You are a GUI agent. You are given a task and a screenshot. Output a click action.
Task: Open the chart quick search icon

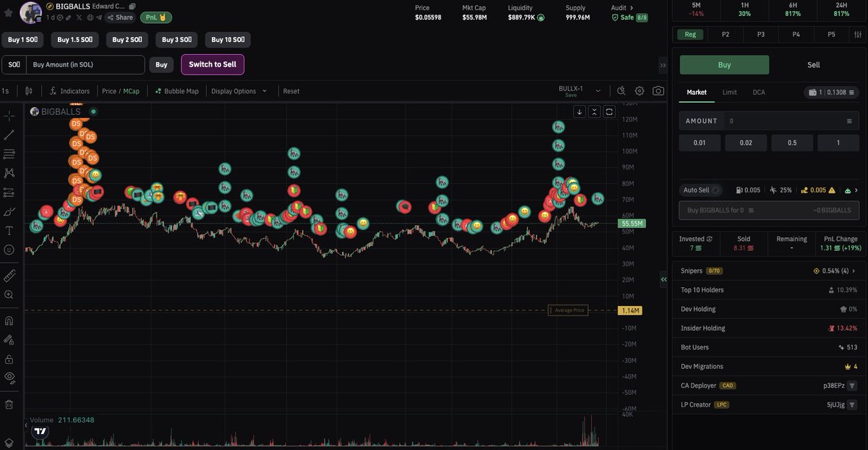(621, 91)
